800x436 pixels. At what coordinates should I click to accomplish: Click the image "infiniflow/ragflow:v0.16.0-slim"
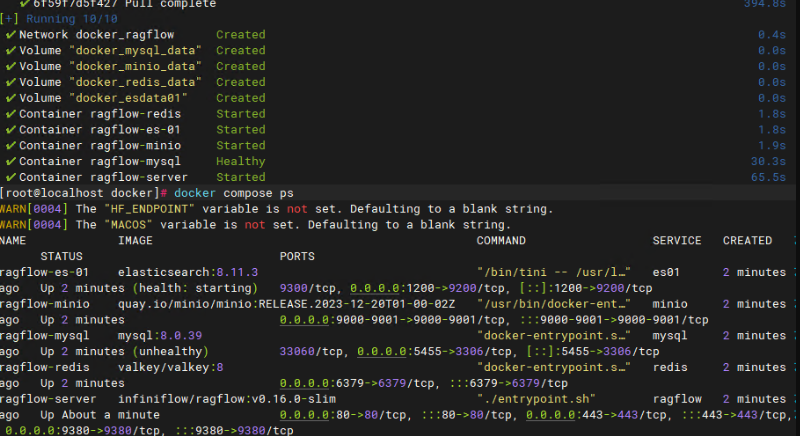(x=227, y=398)
